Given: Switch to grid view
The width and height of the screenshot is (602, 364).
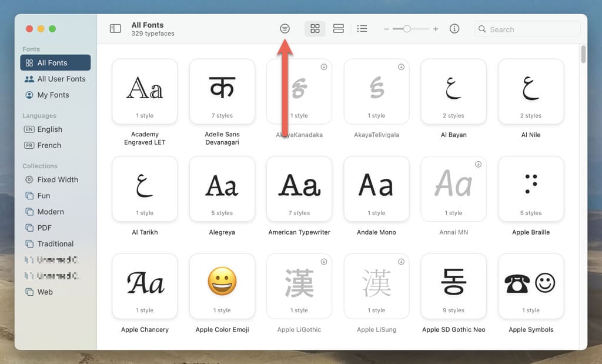Looking at the screenshot, I should point(315,28).
